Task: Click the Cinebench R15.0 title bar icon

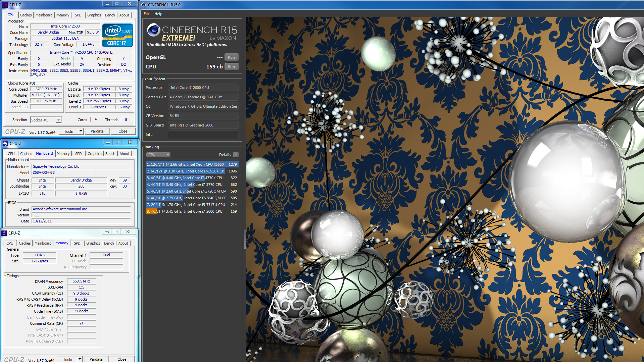Action: click(x=144, y=5)
